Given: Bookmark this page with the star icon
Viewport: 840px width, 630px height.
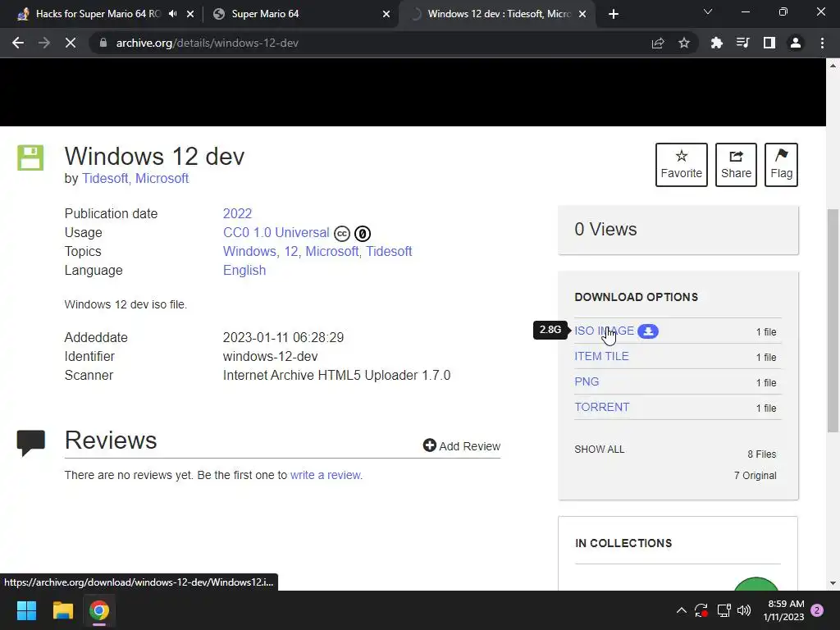Looking at the screenshot, I should click(x=684, y=43).
